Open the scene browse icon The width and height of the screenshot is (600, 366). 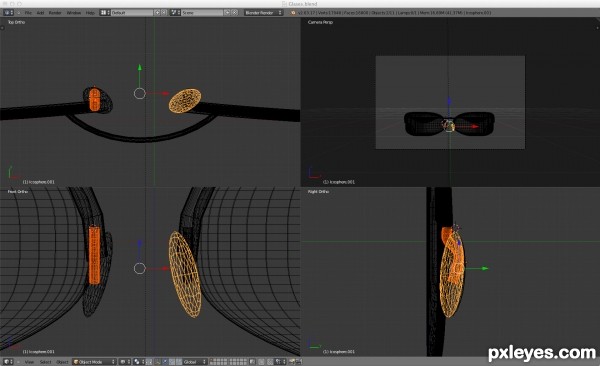[x=175, y=13]
